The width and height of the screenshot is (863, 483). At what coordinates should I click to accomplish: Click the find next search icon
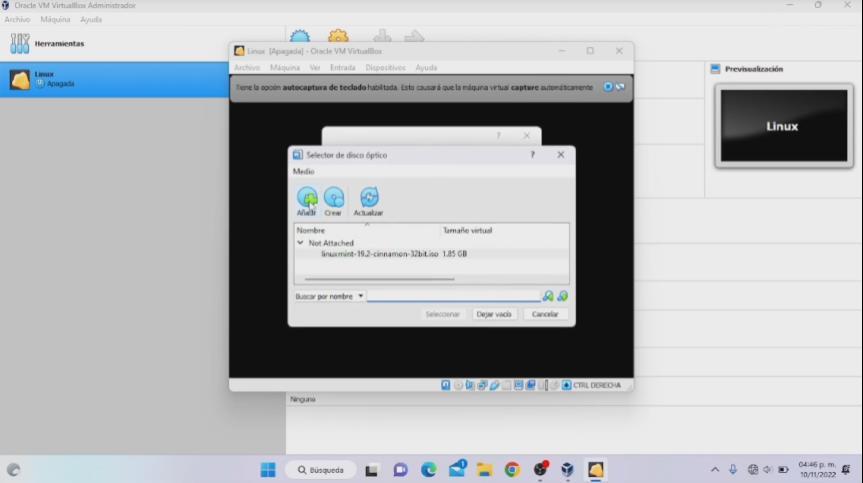click(562, 297)
